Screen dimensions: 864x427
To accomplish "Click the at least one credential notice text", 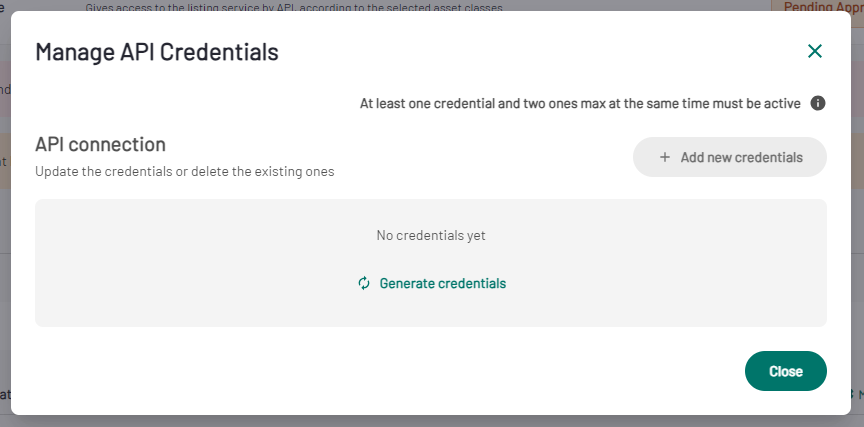I will [580, 103].
